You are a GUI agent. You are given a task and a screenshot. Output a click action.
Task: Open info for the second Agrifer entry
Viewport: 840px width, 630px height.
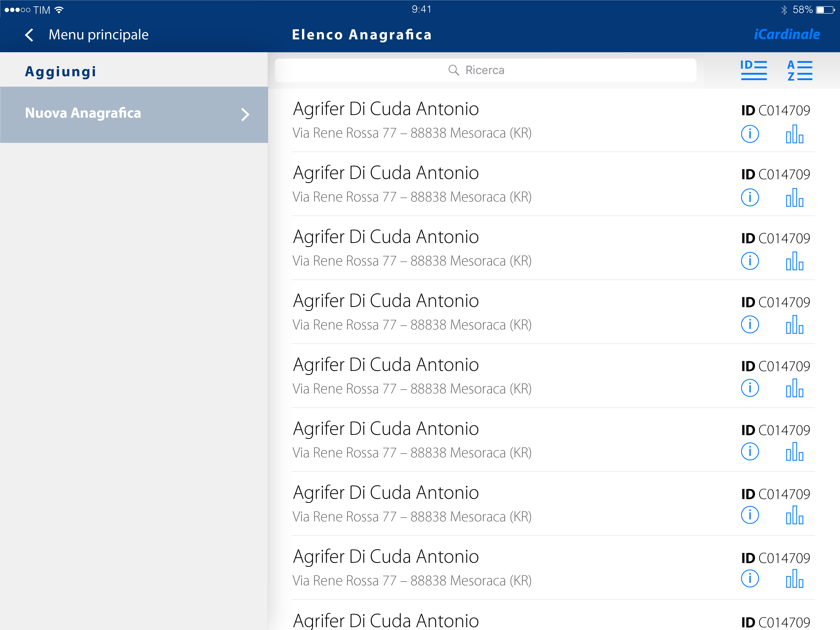[750, 197]
